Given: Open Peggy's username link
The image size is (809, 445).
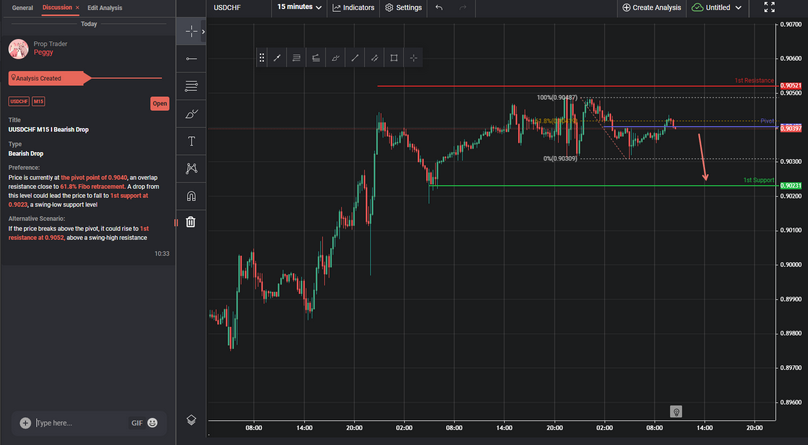Looking at the screenshot, I should [x=43, y=52].
